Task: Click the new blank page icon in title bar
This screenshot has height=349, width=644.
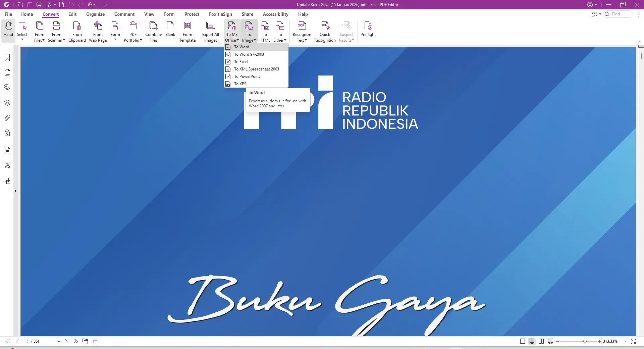Action: [x=62, y=5]
